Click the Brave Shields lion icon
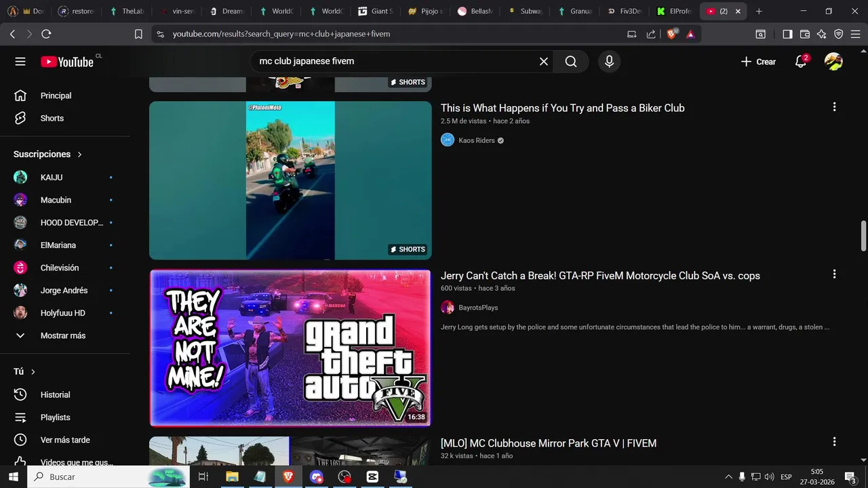Viewport: 868px width, 488px height. [672, 34]
